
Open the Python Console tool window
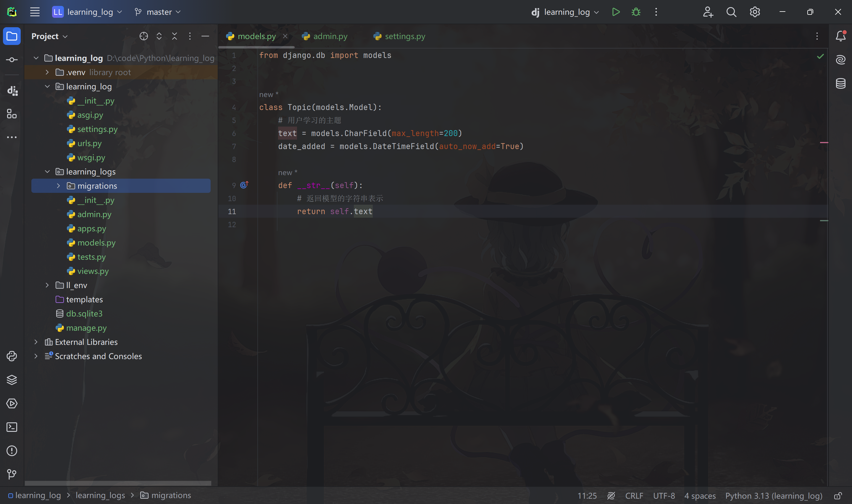[x=12, y=356]
